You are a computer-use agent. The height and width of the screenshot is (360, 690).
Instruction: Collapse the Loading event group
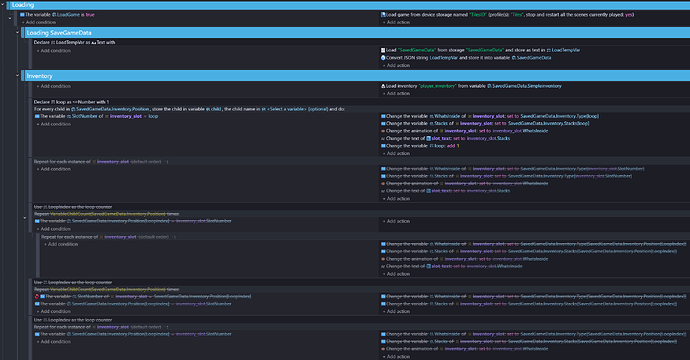coord(3,4)
